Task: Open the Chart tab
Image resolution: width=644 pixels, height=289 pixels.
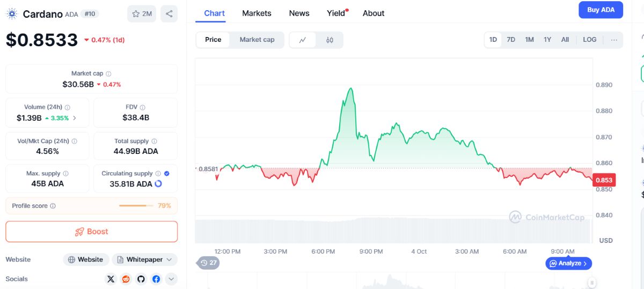Action: [x=214, y=13]
